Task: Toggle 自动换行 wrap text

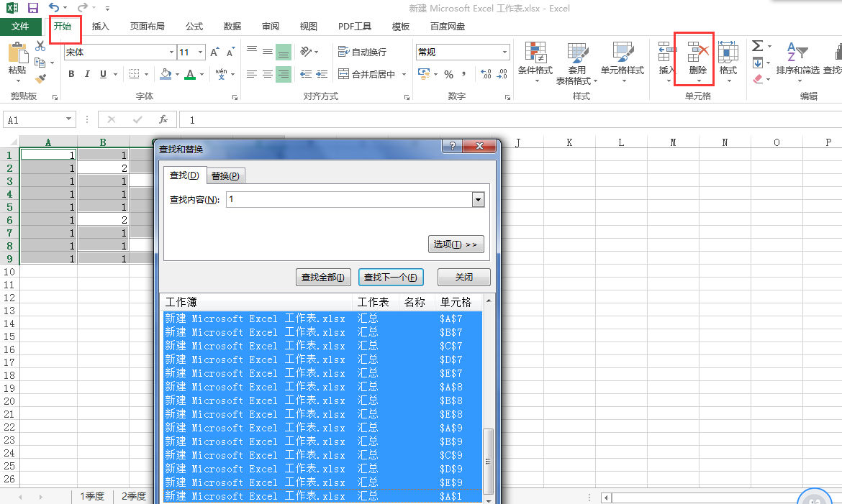Action: point(362,52)
